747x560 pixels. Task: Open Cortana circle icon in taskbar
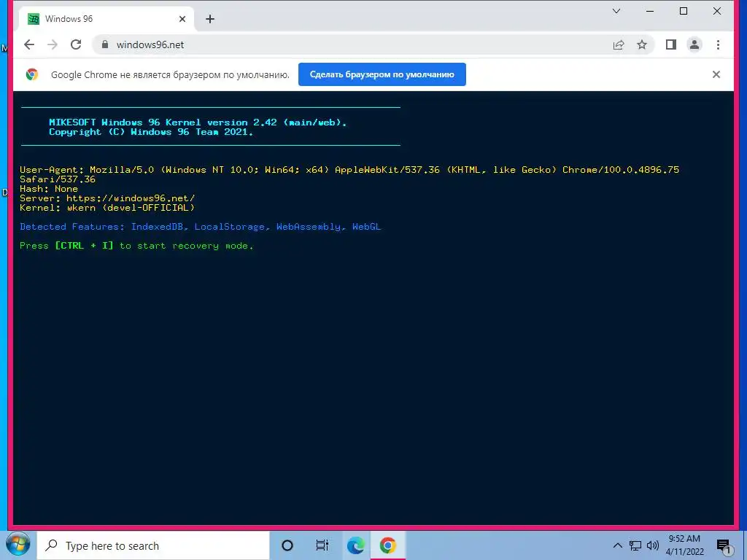[287, 545]
